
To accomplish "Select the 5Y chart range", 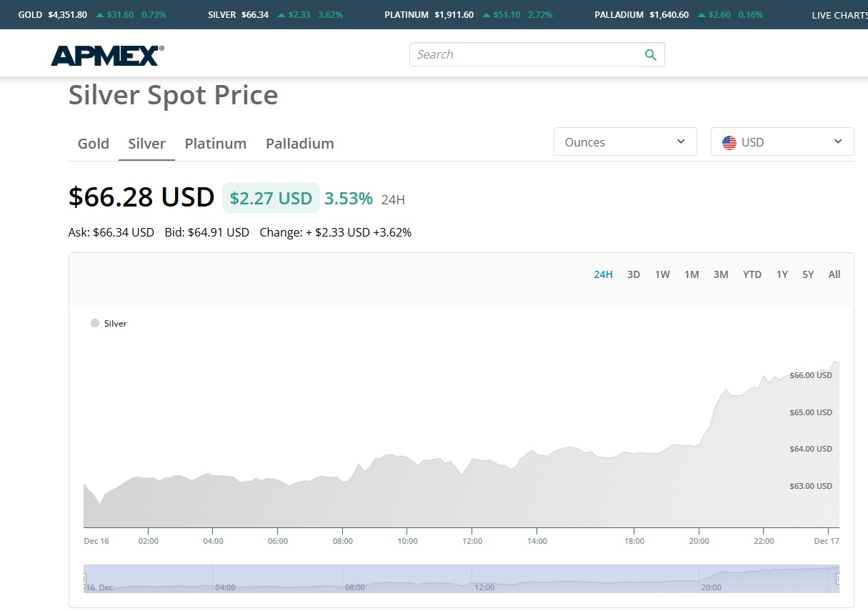I will 807,274.
